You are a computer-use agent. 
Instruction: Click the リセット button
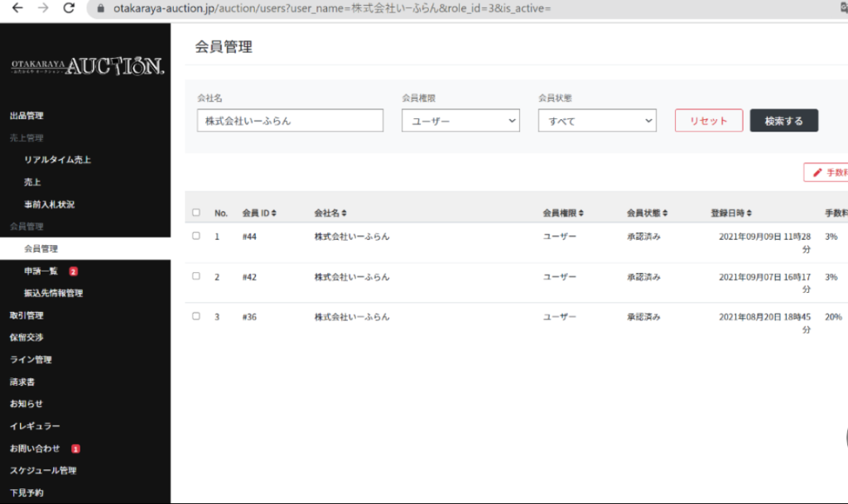(x=708, y=121)
